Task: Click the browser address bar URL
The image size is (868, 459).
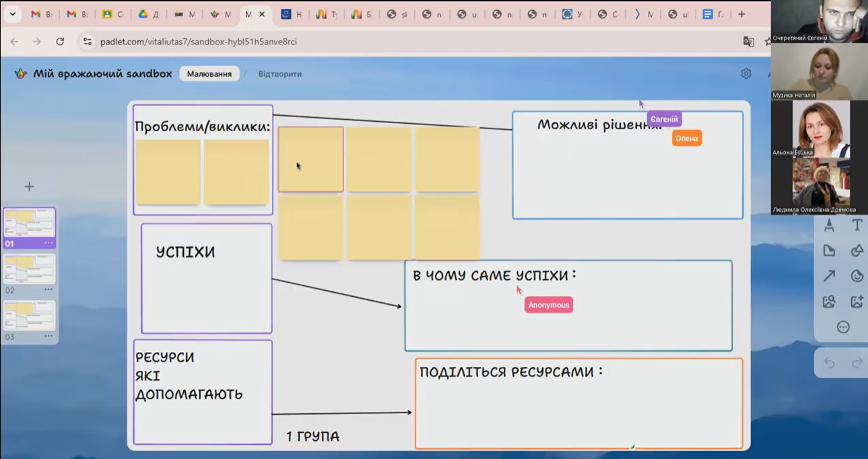Action: (199, 42)
